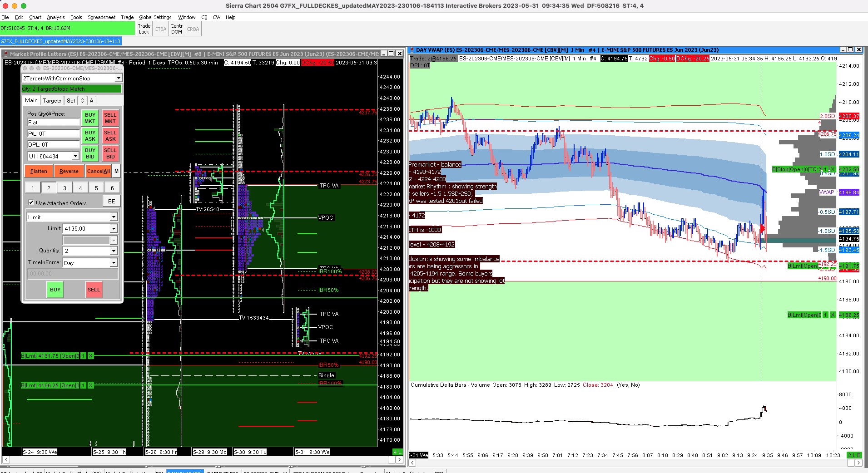The image size is (868, 473).
Task: Click the DAY VWAP chart horizontal scrollbar thumb
Action: pyautogui.click(x=851, y=463)
